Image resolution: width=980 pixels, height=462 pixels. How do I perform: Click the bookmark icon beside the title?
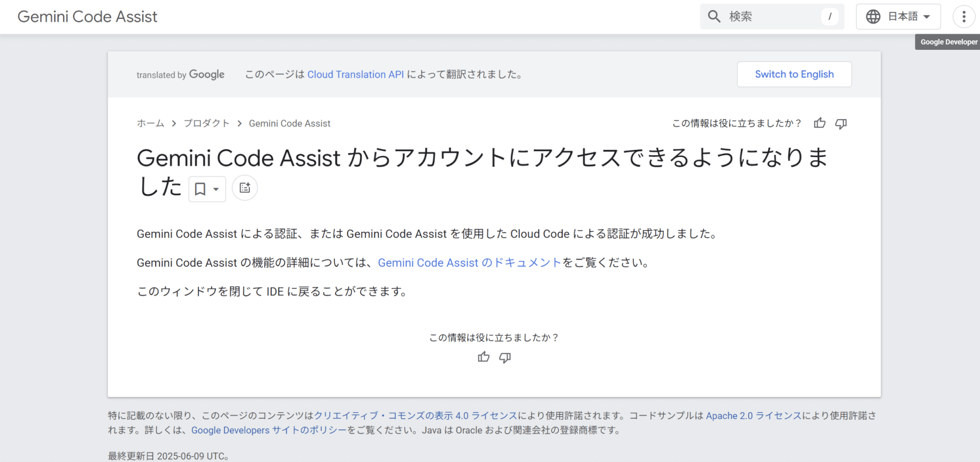(x=200, y=189)
